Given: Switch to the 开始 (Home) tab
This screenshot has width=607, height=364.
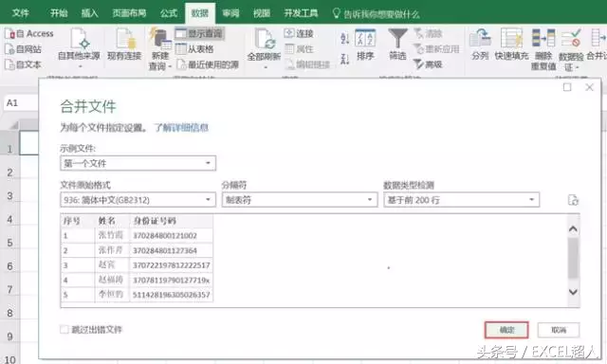Looking at the screenshot, I should point(59,13).
